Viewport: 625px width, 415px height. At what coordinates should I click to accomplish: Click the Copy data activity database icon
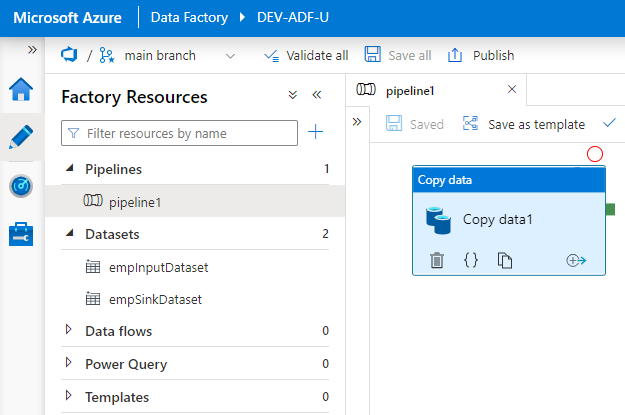tap(438, 220)
